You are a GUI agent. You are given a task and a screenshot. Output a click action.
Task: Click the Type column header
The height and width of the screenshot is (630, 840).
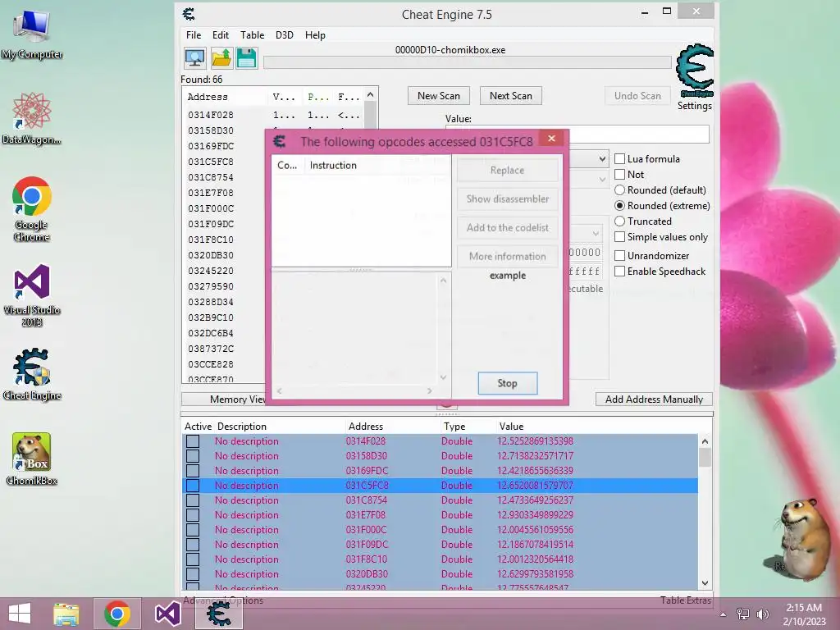(454, 427)
